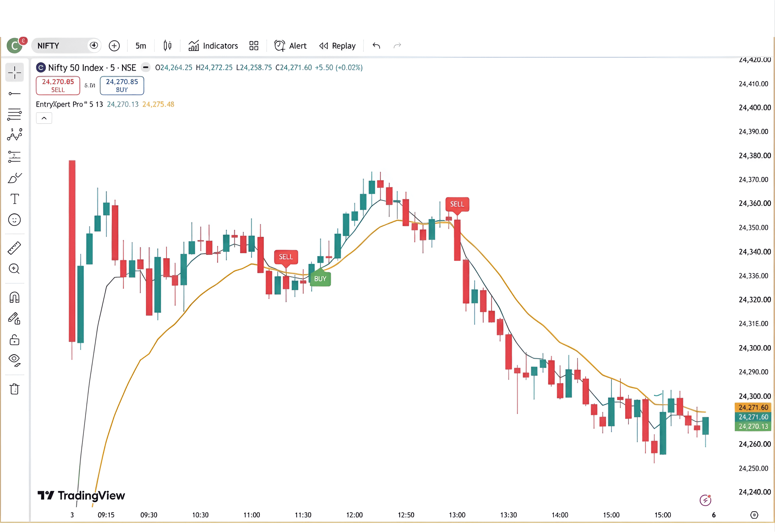Select the Text annotation tool
Viewport: 775px width, 532px height.
pos(14,199)
